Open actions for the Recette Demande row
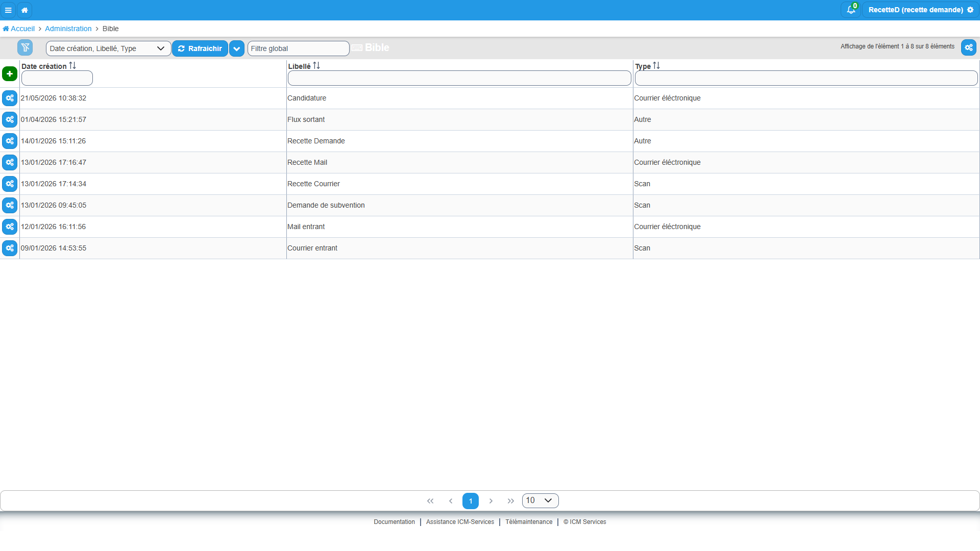This screenshot has width=980, height=551. 10,141
